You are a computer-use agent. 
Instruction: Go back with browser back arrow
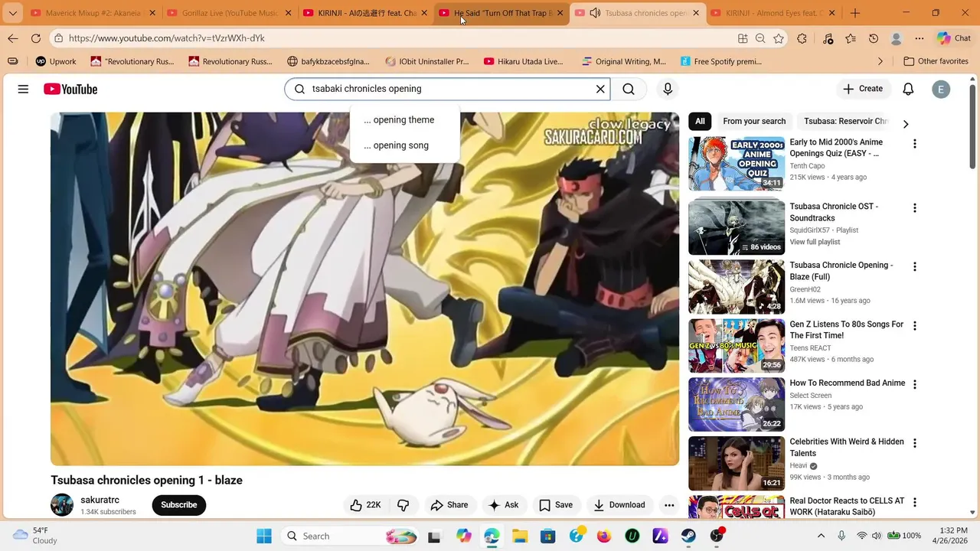13,38
